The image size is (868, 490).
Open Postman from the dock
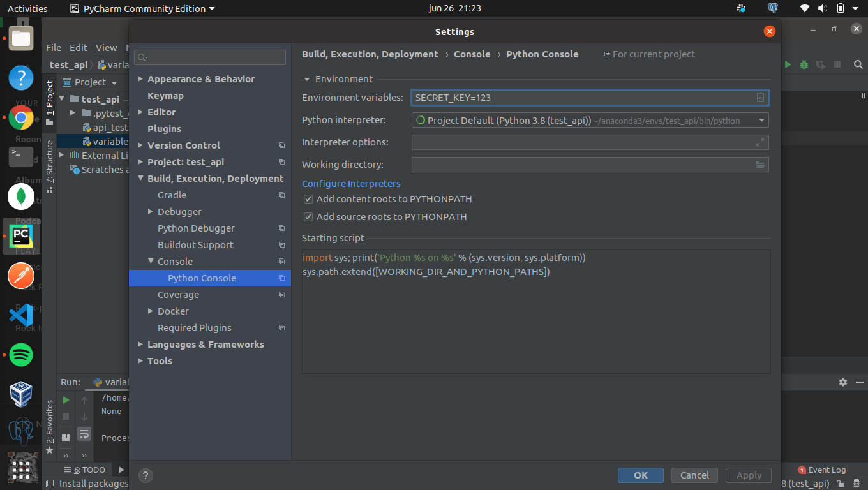click(21, 276)
